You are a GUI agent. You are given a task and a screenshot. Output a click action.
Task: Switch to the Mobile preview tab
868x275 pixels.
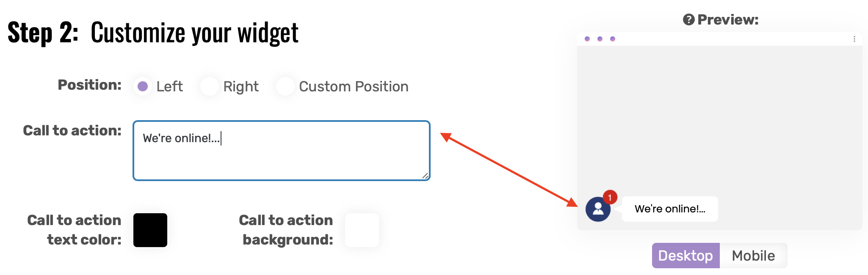[753, 255]
